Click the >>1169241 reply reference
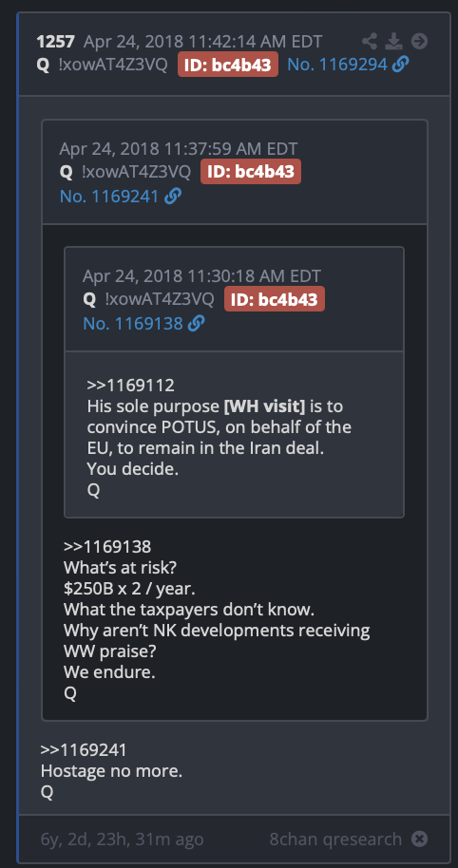The height and width of the screenshot is (868, 458). tap(84, 750)
